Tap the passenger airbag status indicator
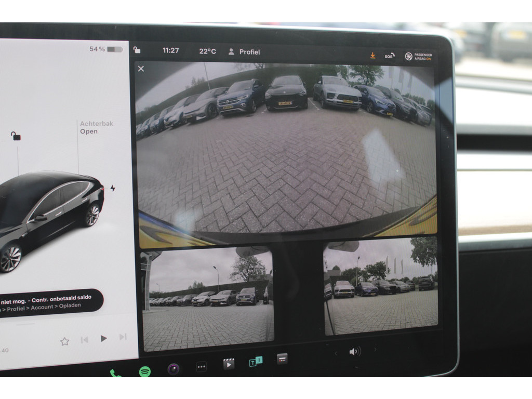 click(x=419, y=56)
